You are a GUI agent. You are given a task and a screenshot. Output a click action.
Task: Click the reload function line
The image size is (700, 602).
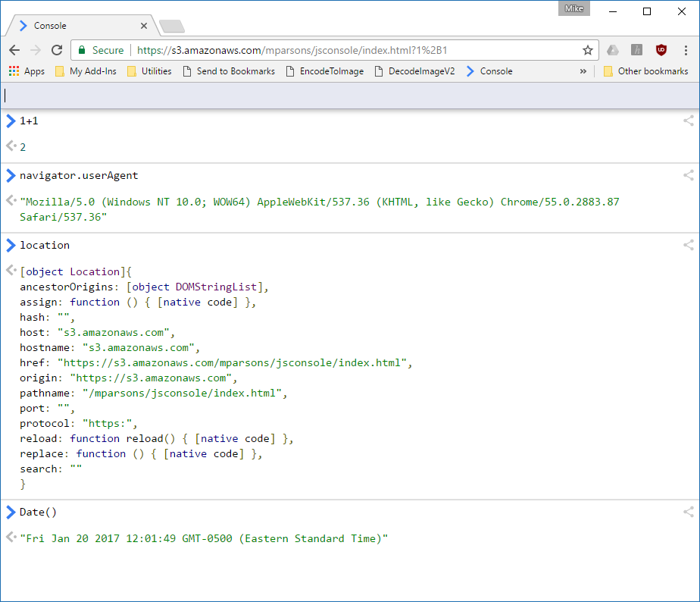tap(157, 438)
